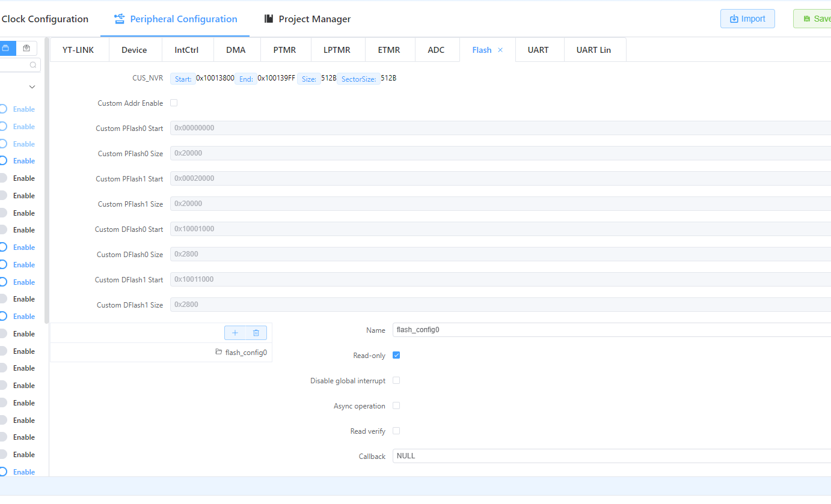
Task: Close the Flash tab with its x icon
Action: coord(500,50)
